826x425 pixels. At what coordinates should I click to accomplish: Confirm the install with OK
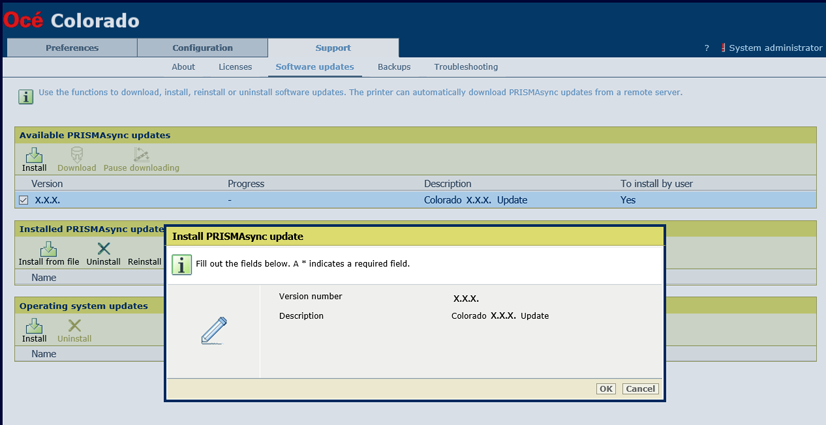tap(606, 389)
